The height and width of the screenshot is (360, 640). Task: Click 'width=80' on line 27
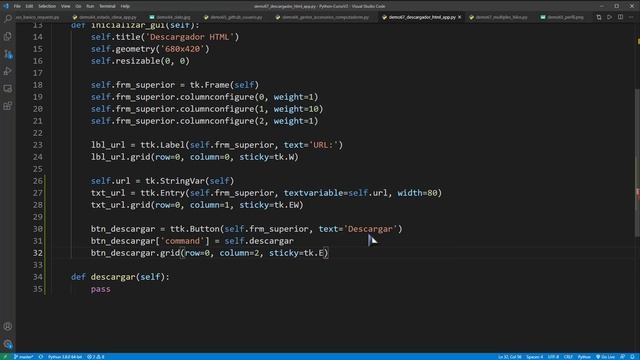click(x=418, y=193)
